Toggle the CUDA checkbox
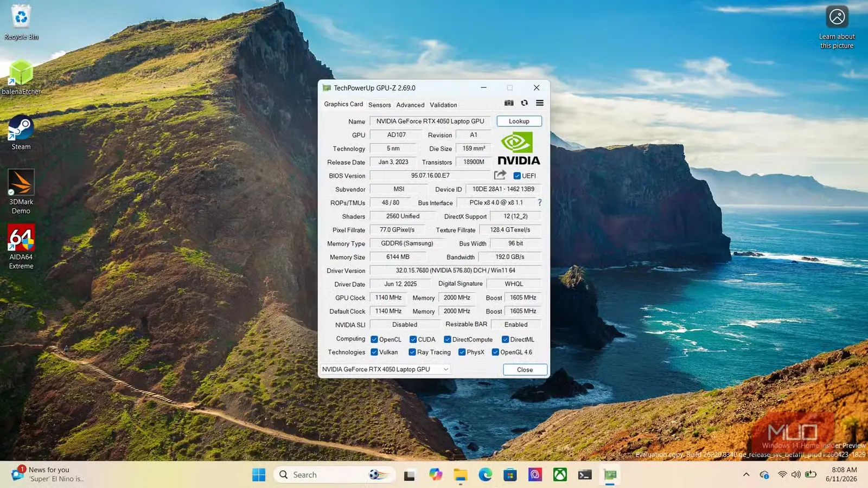 pyautogui.click(x=413, y=339)
